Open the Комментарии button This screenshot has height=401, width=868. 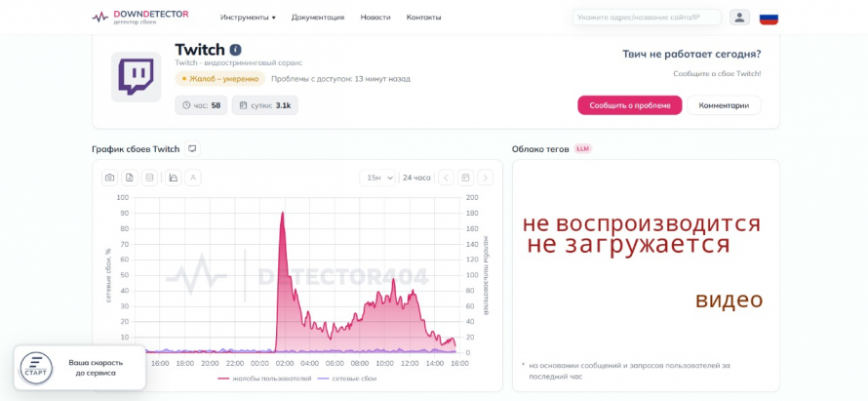point(724,105)
